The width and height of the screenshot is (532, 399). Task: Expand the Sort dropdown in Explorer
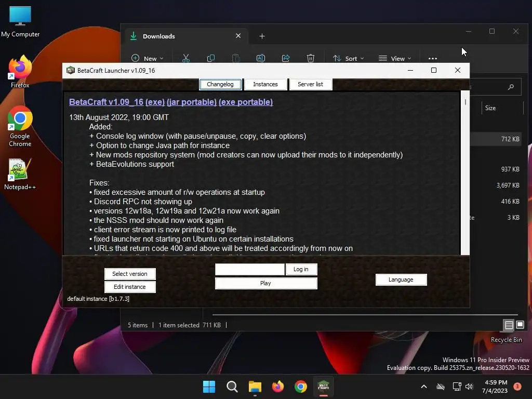pos(348,58)
